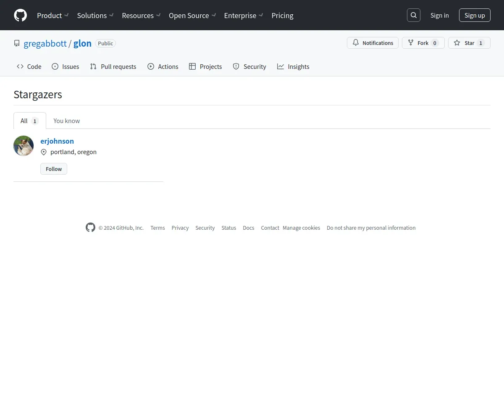
Task: Open the Pull requests tab
Action: coord(113,66)
